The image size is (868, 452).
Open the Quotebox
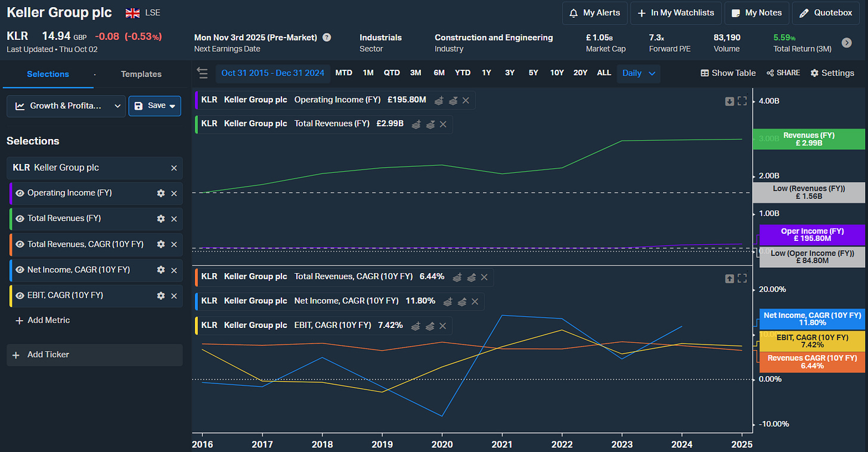pos(826,13)
